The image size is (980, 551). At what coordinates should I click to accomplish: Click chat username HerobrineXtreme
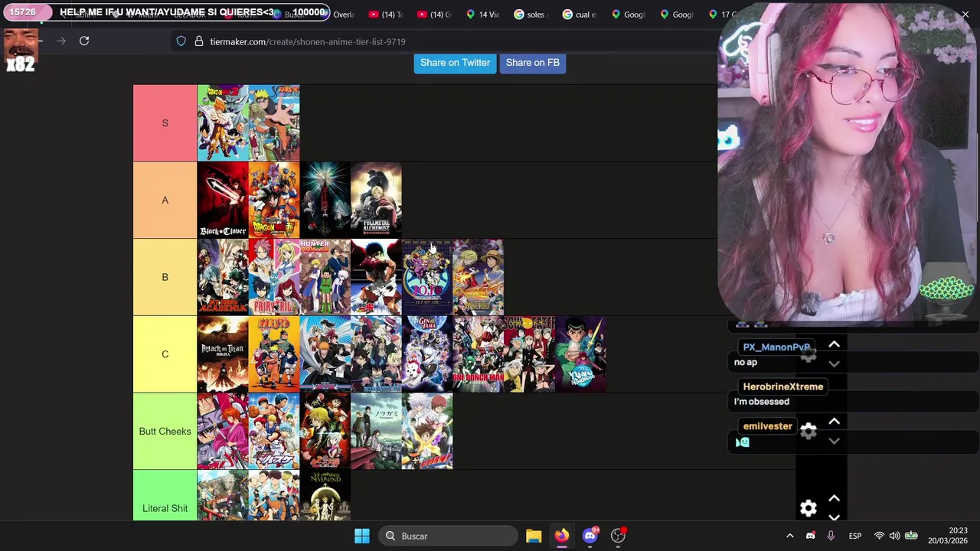pos(782,386)
